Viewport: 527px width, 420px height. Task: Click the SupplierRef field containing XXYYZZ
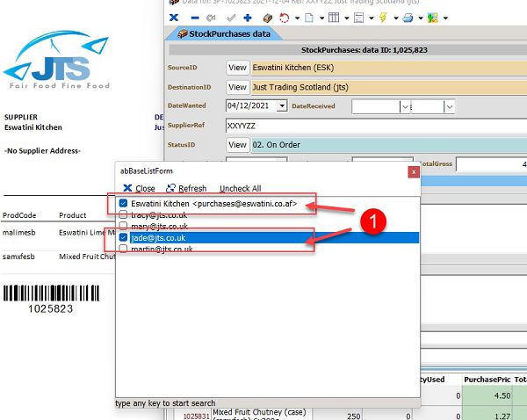click(376, 126)
